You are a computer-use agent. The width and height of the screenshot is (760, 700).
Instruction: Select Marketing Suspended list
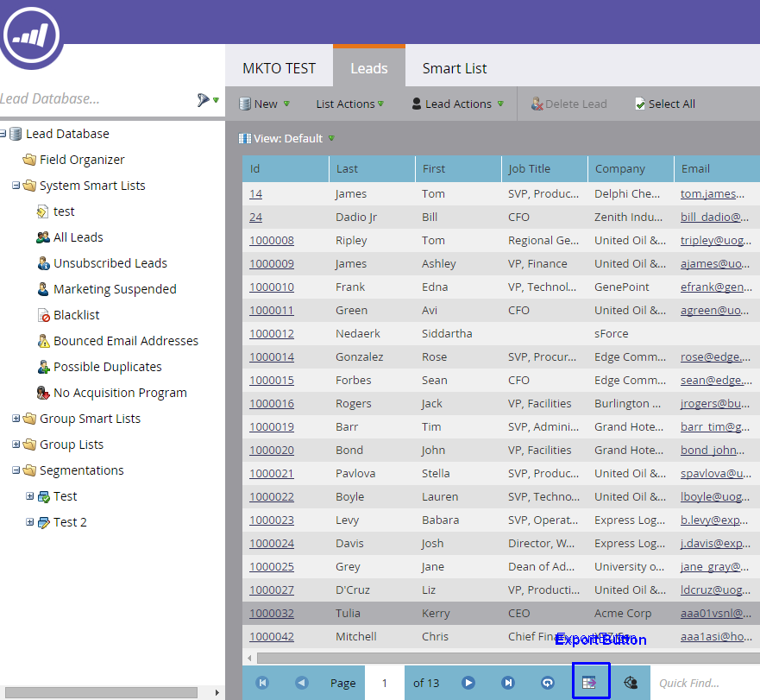tap(107, 289)
